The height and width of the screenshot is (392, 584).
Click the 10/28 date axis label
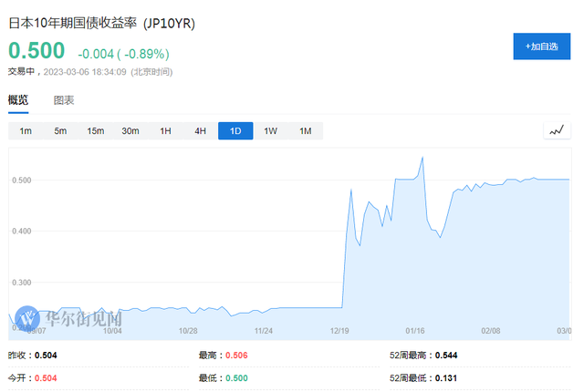click(188, 331)
